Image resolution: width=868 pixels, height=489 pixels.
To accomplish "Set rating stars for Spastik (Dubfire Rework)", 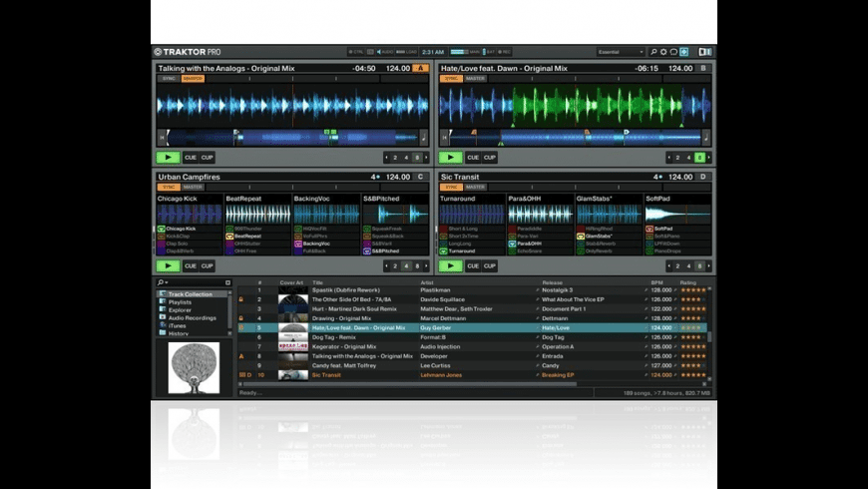I will (x=693, y=290).
